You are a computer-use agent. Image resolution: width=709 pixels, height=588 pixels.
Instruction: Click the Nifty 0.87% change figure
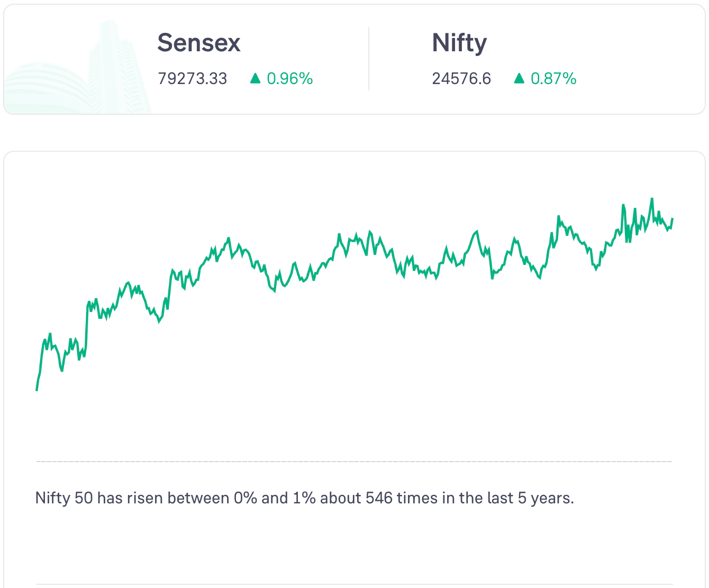click(x=553, y=79)
